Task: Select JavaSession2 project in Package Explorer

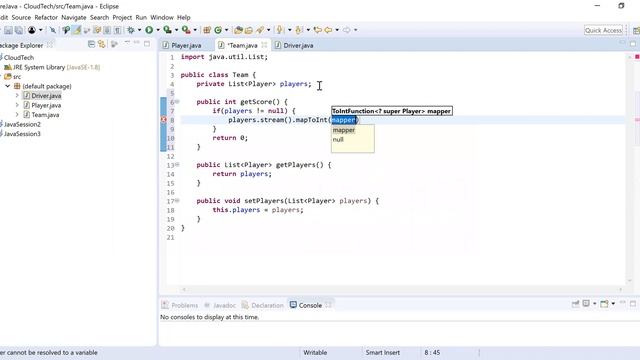Action: (22, 124)
